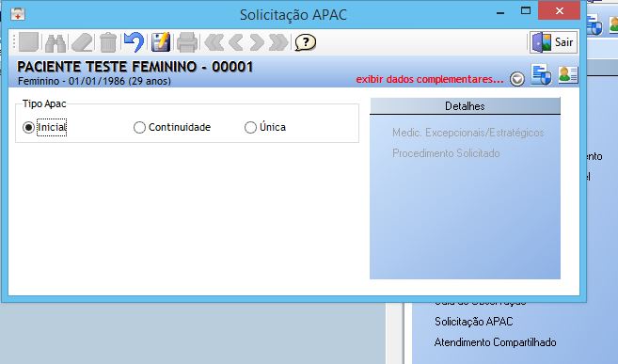Click the save diskette with pencil icon
618x364 pixels.
(x=161, y=42)
